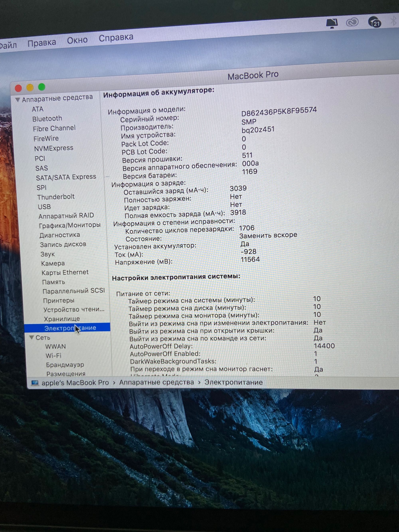Click the current value -928
This screenshot has height=532, width=399.
pyautogui.click(x=248, y=252)
